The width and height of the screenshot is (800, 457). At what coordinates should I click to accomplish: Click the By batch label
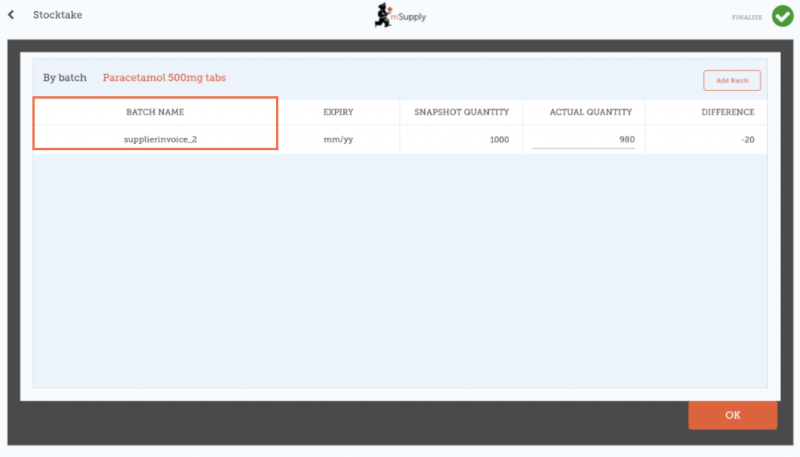[64, 78]
